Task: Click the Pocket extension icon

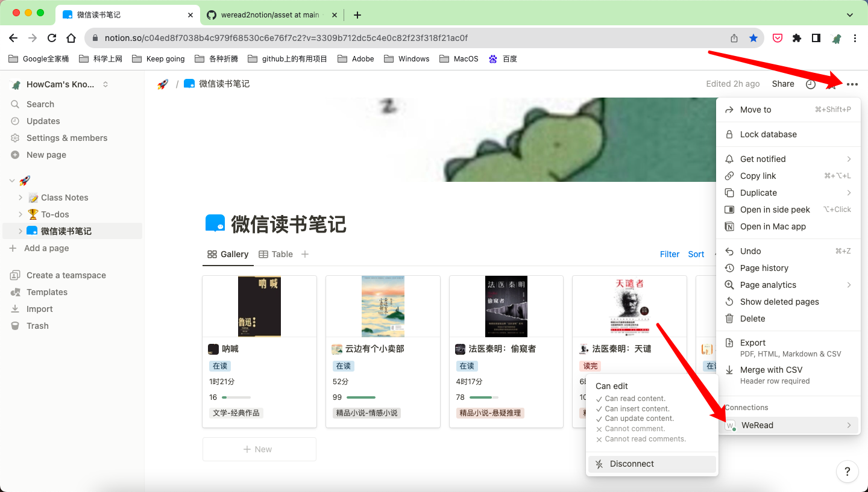Action: coord(778,38)
